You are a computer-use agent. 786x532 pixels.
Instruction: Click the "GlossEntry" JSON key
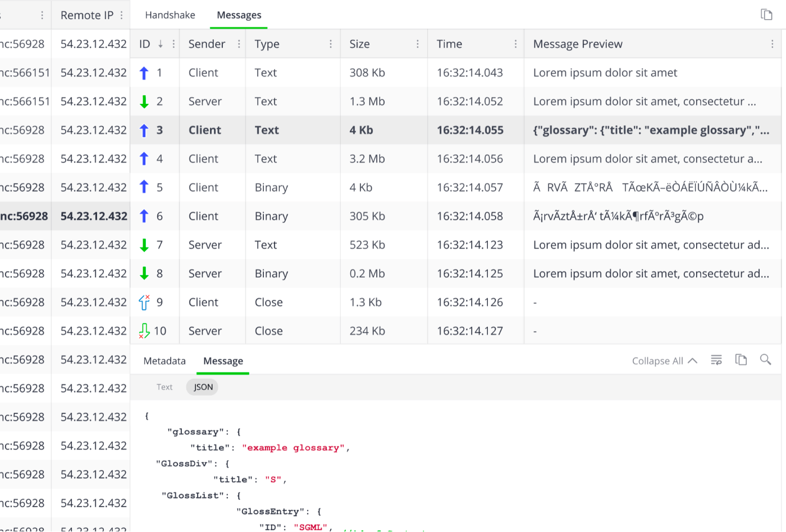[270, 511]
